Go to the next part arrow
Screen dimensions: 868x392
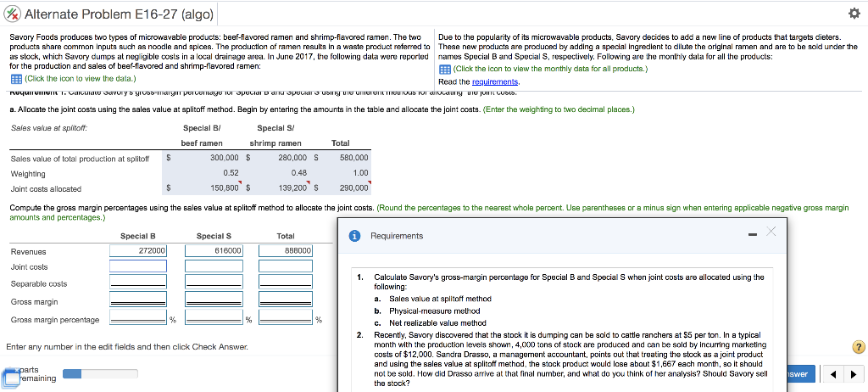[x=854, y=373]
